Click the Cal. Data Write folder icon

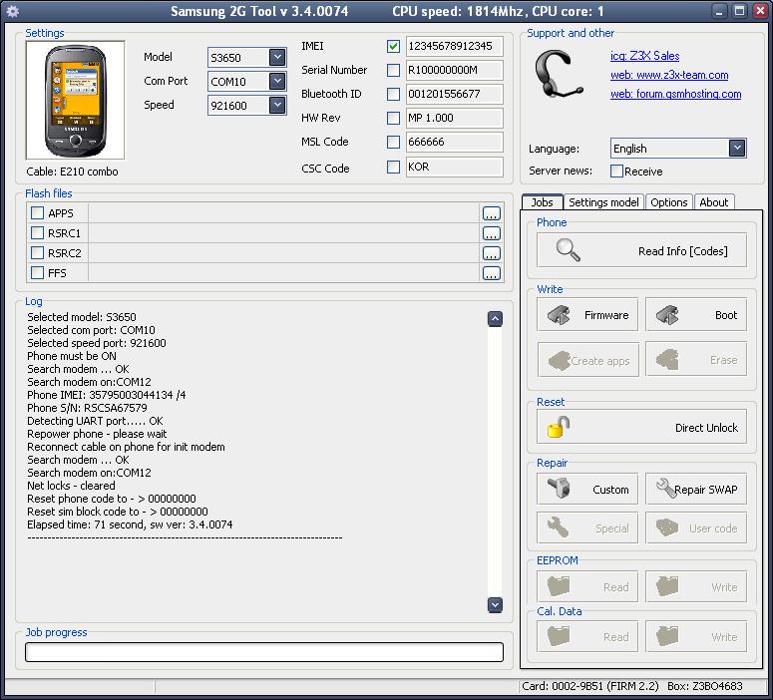coord(667,636)
